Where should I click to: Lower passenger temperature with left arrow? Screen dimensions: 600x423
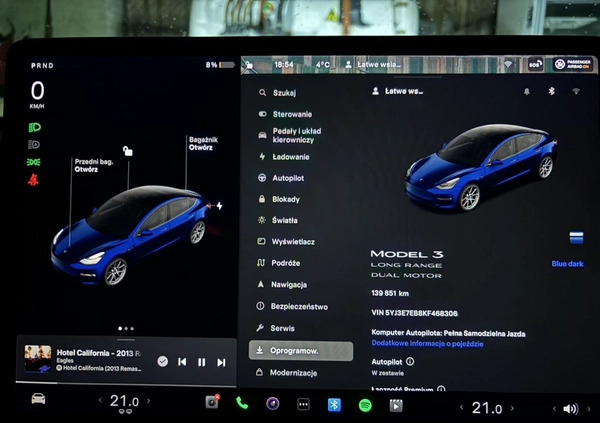coord(462,407)
